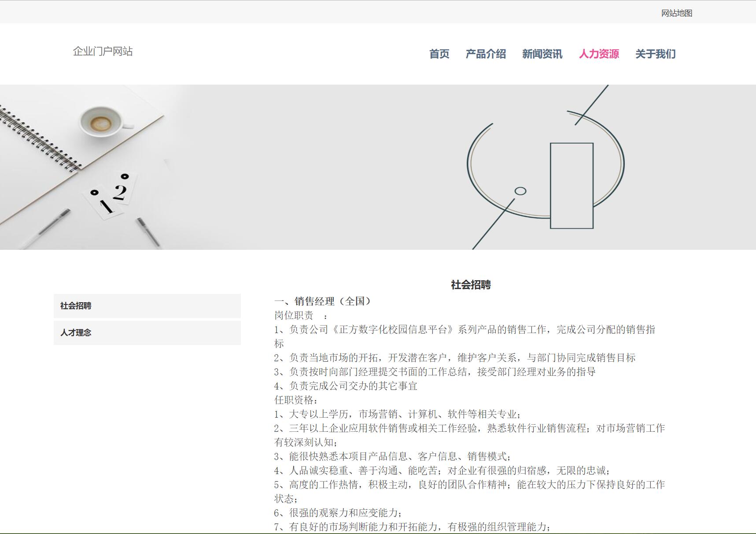Screen dimensions: 756x534
Task: Open 产品介绍 navigation item
Action: pyautogui.click(x=486, y=54)
